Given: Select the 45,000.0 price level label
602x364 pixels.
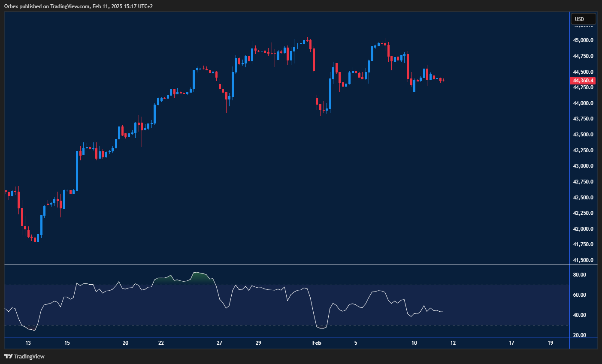Looking at the screenshot, I should 583,40.
